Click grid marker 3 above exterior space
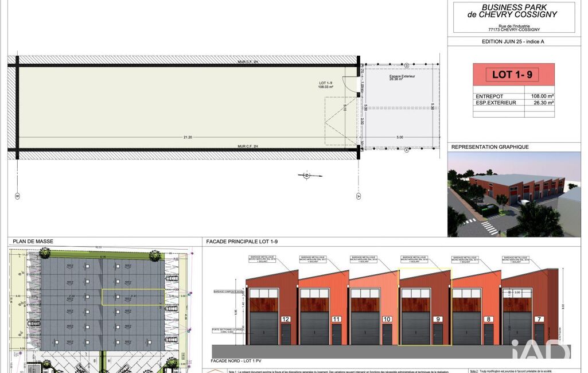This screenshot has height=373, width=588. pyautogui.click(x=406, y=65)
